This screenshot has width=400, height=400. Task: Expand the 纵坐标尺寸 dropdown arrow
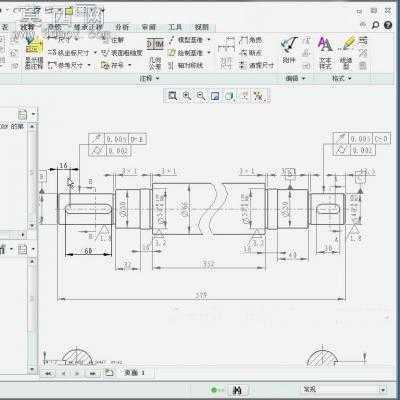coord(95,53)
